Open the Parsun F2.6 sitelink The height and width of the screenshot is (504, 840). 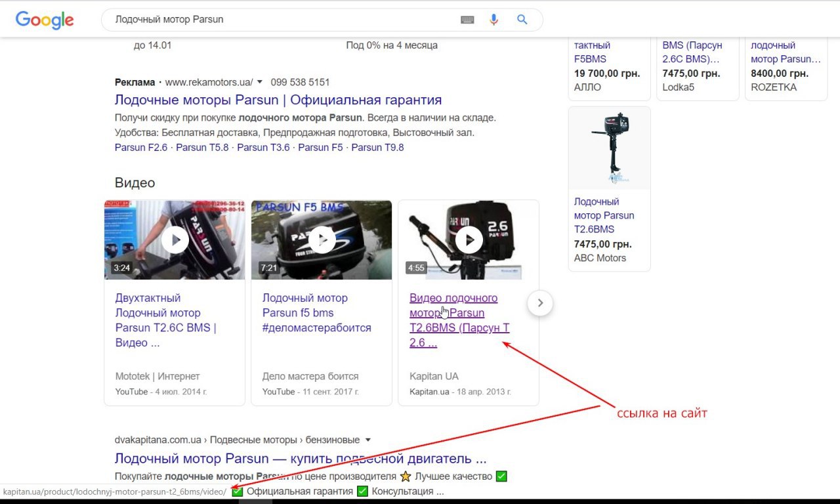click(x=141, y=148)
